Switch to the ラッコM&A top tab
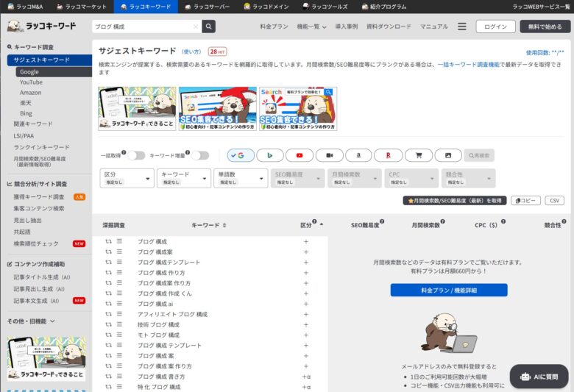The image size is (574, 392). point(26,7)
